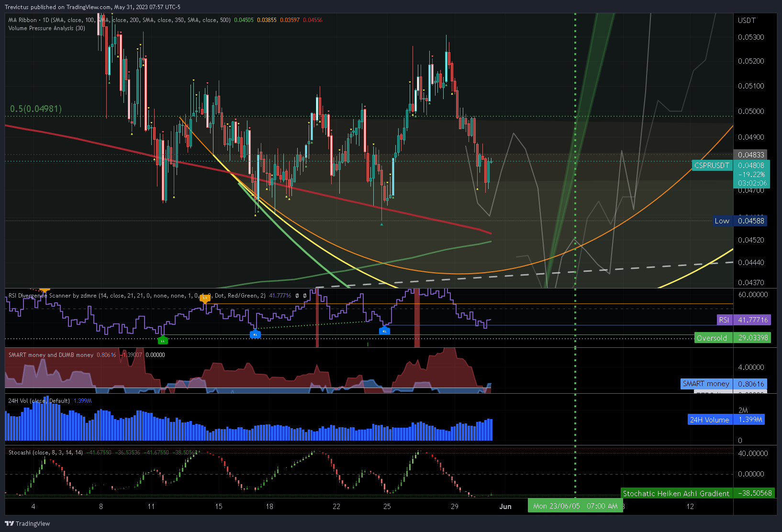Click the date 8 on the time axis
782x532 pixels.
tap(101, 506)
